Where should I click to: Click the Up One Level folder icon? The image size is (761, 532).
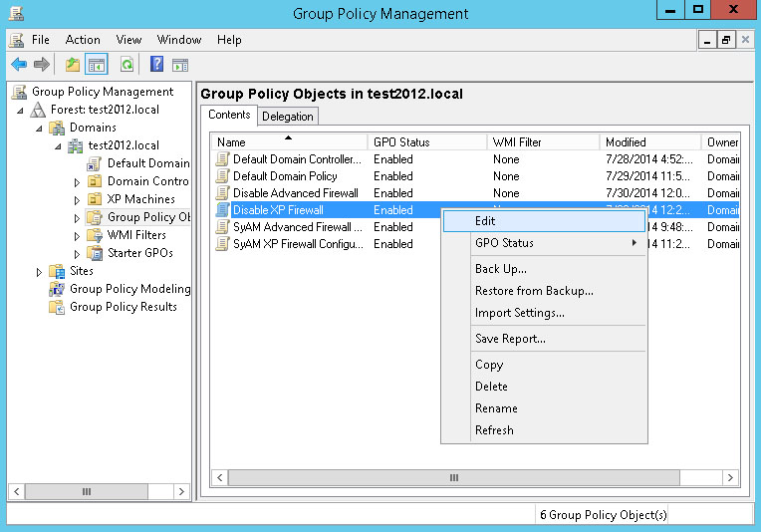point(72,65)
